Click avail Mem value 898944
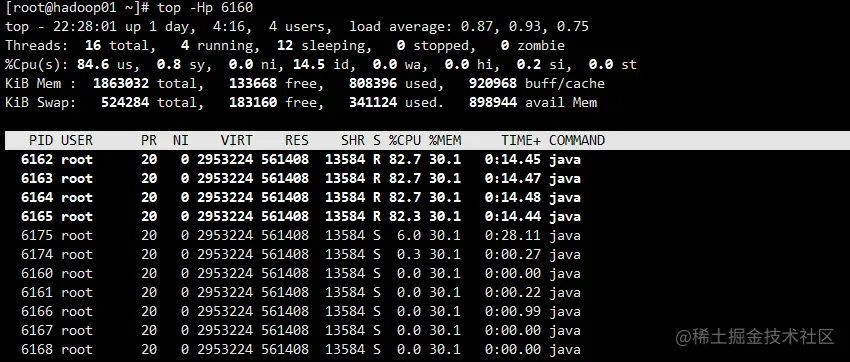The height and width of the screenshot is (362, 850). pos(493,102)
